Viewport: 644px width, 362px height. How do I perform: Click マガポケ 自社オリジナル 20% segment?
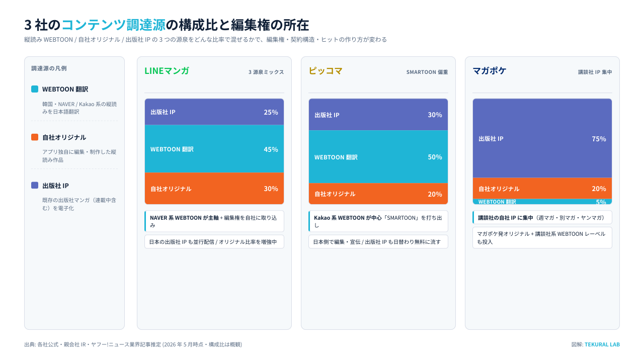tap(542, 189)
